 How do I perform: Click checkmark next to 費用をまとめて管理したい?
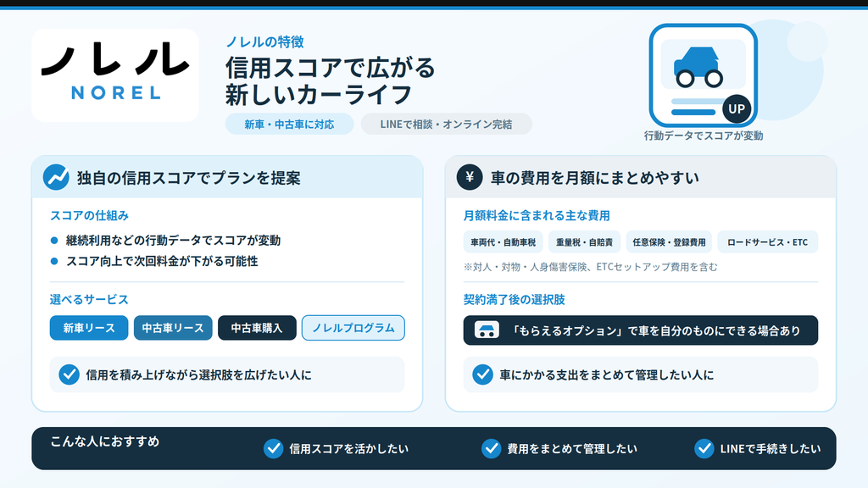[491, 448]
